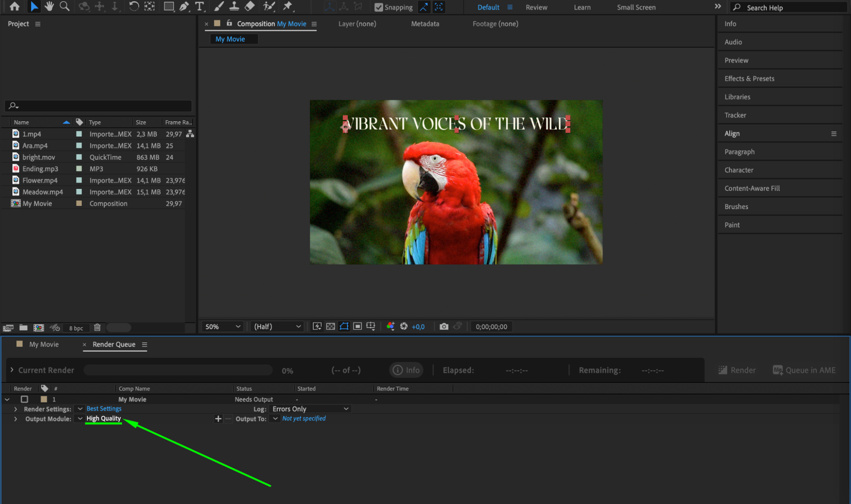Select the Puppet Pin tool

click(288, 6)
